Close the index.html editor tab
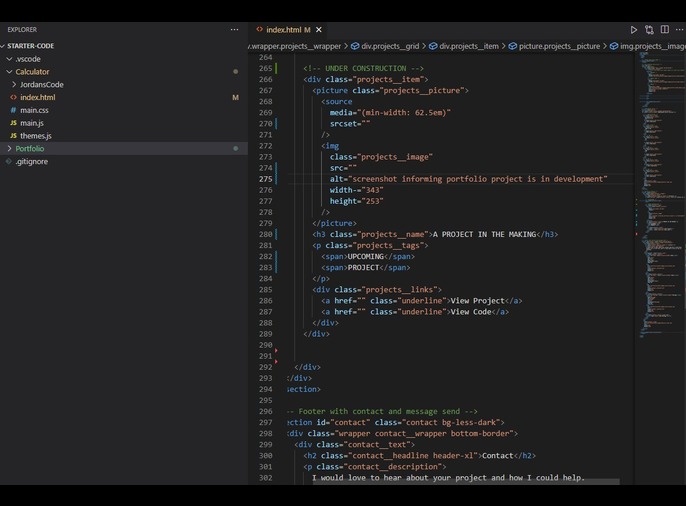This screenshot has height=506, width=686. tap(319, 30)
